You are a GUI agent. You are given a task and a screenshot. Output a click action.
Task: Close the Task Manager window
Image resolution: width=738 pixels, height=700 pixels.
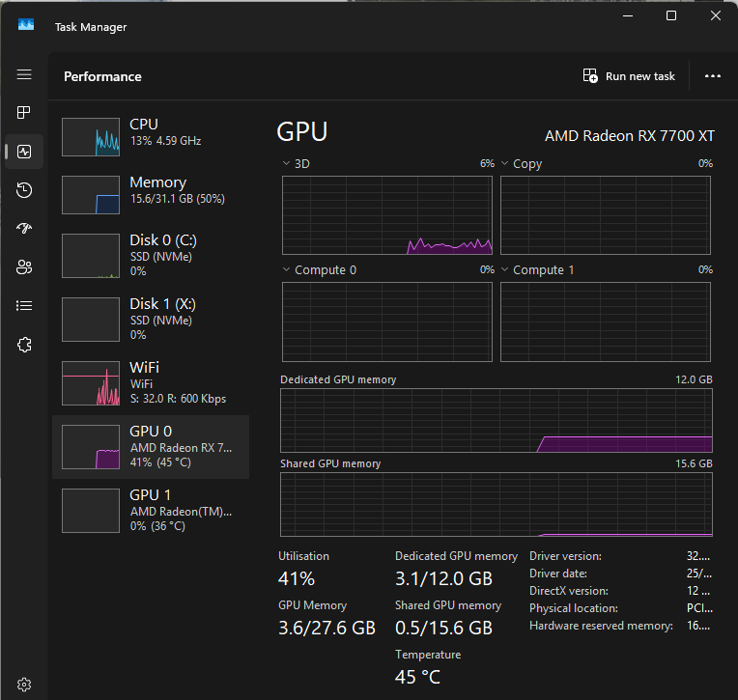pyautogui.click(x=716, y=15)
